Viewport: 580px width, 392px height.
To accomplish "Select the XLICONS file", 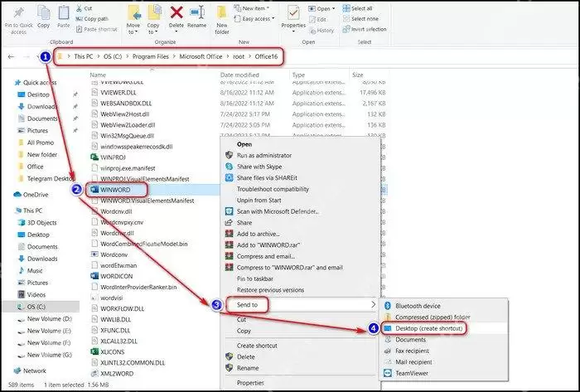I will tap(108, 351).
